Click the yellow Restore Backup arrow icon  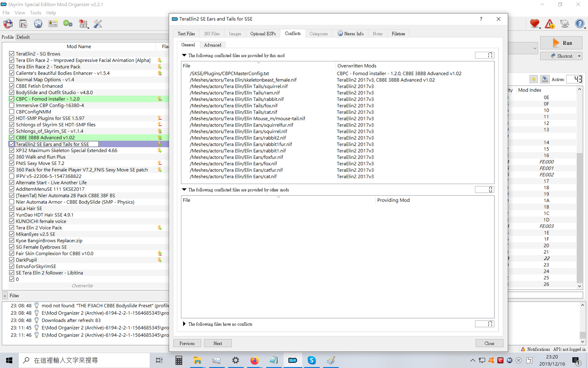point(533,79)
